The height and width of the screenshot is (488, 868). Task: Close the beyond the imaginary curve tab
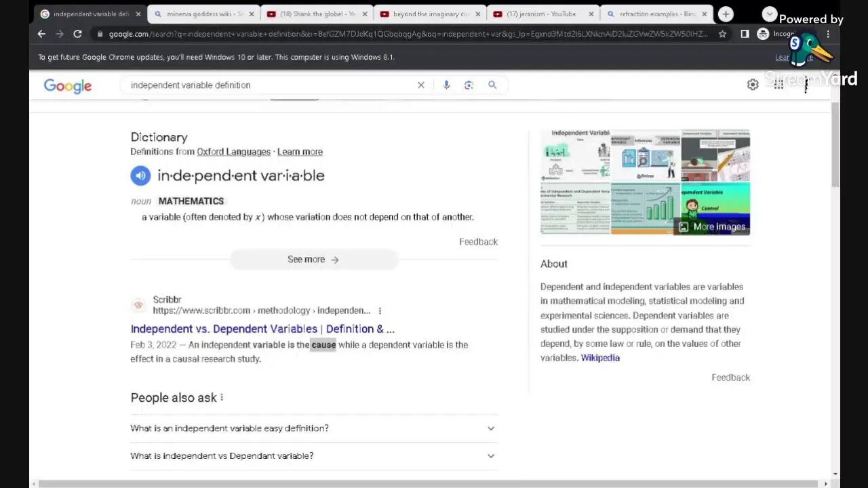coord(477,14)
